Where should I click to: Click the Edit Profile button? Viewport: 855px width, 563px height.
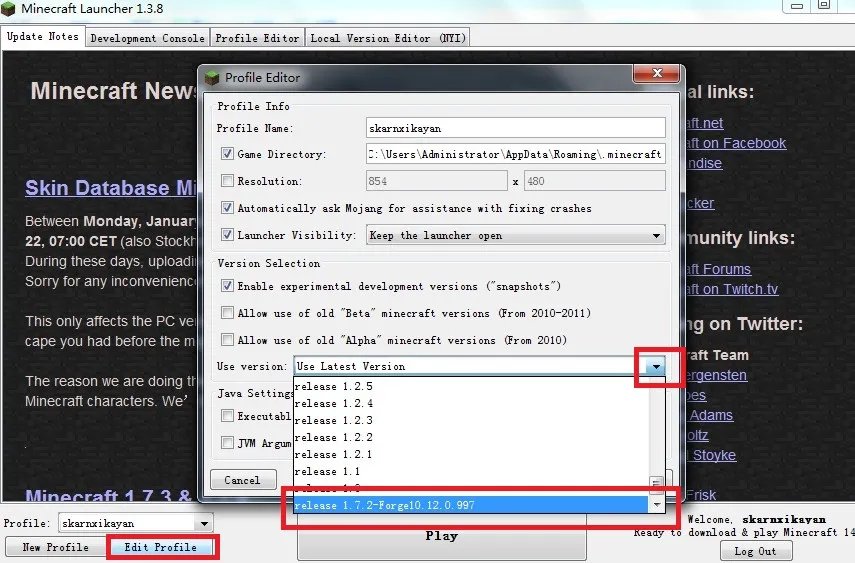[x=160, y=547]
